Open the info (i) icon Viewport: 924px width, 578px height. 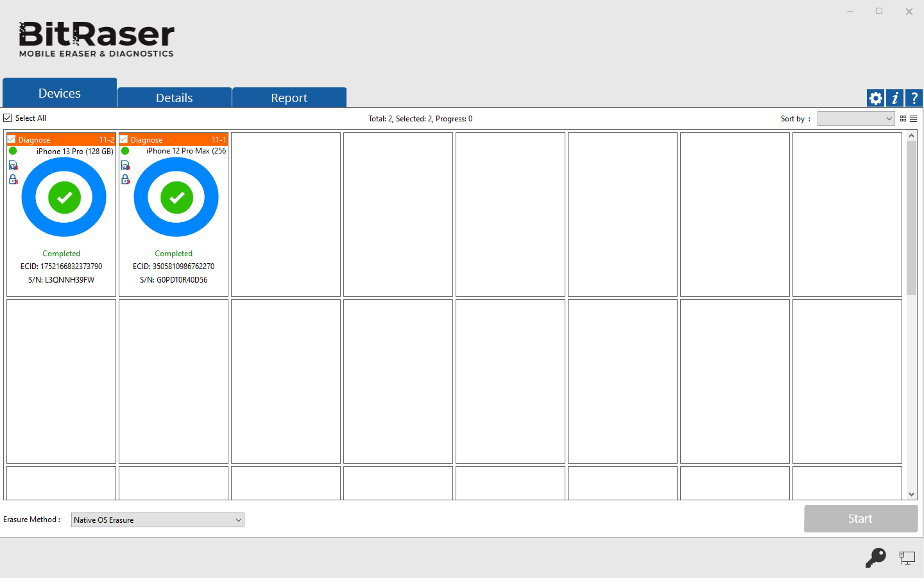point(894,98)
